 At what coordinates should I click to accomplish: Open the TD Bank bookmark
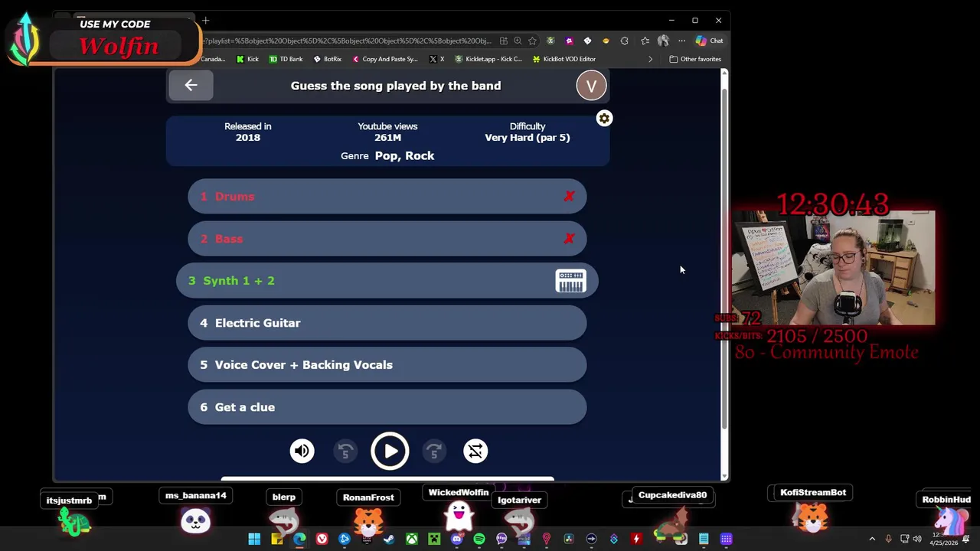click(x=285, y=59)
